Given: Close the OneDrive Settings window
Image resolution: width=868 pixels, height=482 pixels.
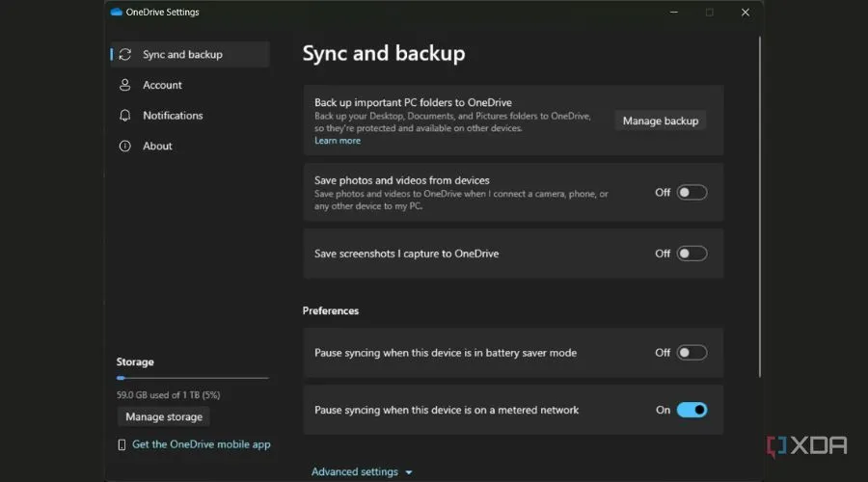Looking at the screenshot, I should 745,13.
